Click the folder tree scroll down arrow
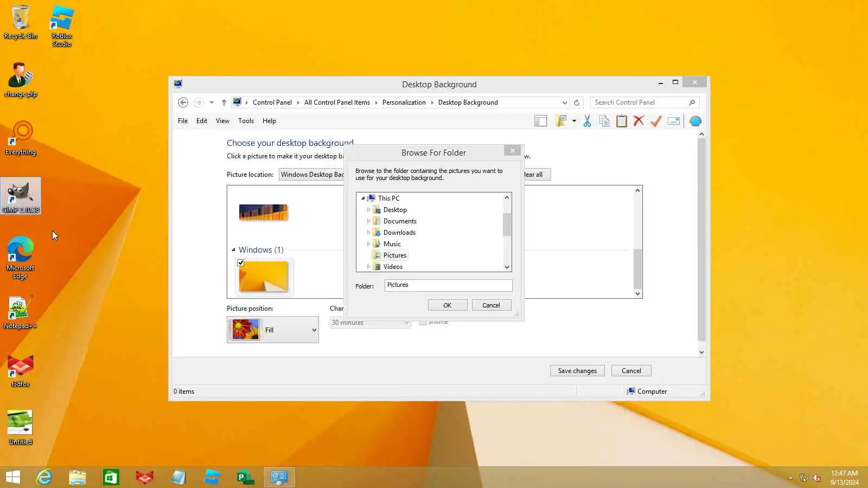 coord(507,267)
